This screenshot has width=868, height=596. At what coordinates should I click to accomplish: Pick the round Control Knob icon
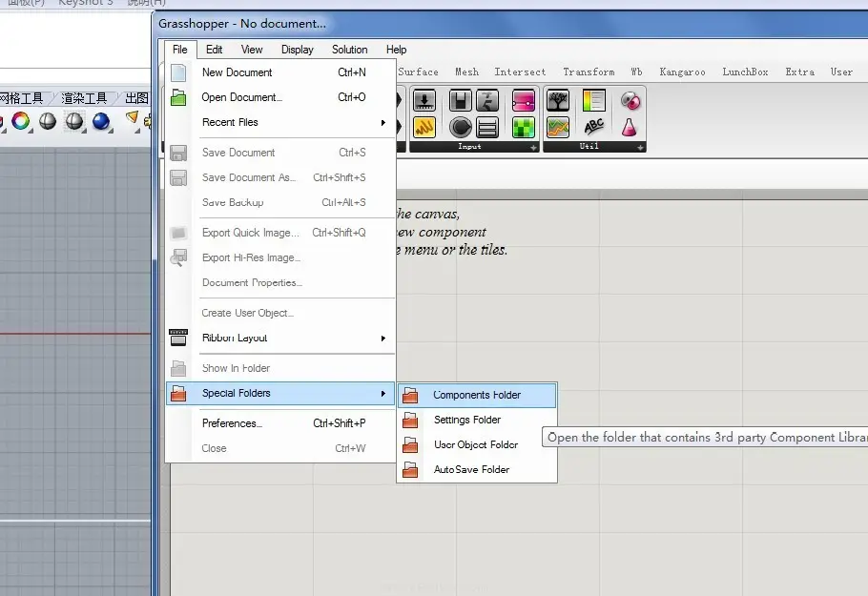(460, 127)
